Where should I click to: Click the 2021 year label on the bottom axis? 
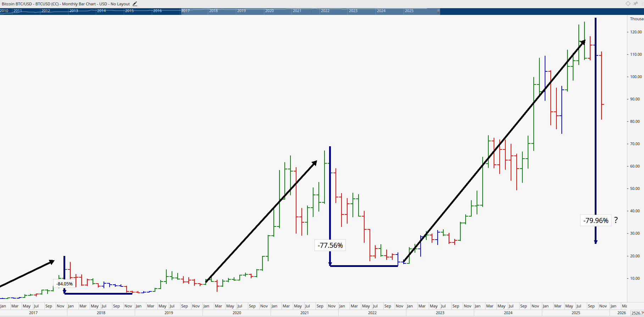(x=305, y=313)
